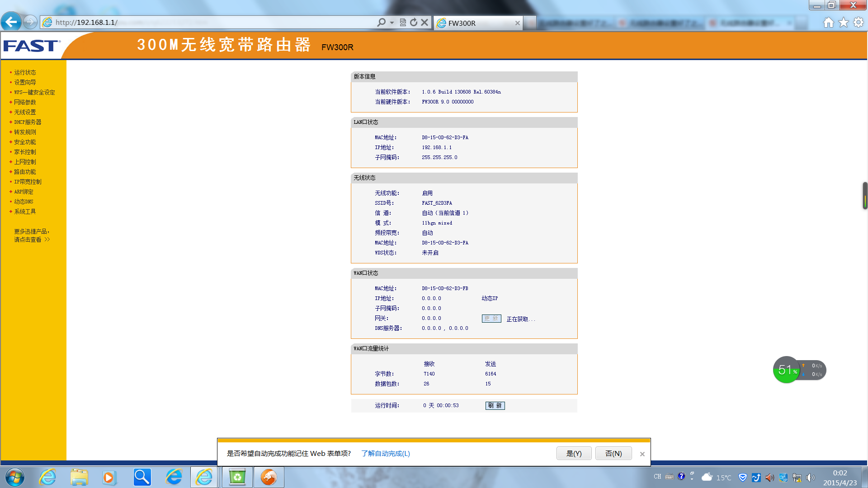Click 是(Y) on the autocomplete prompt
The image size is (868, 488).
(574, 453)
